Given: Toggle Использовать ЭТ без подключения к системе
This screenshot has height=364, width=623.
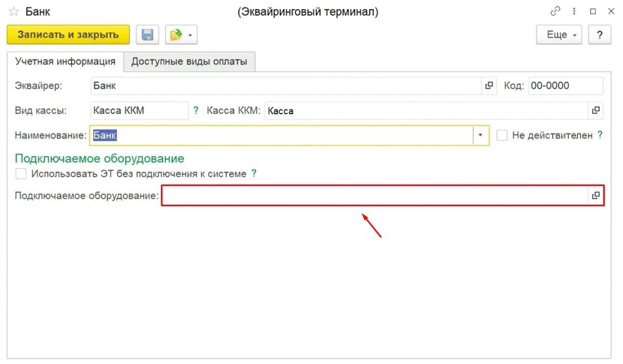Looking at the screenshot, I should [21, 174].
